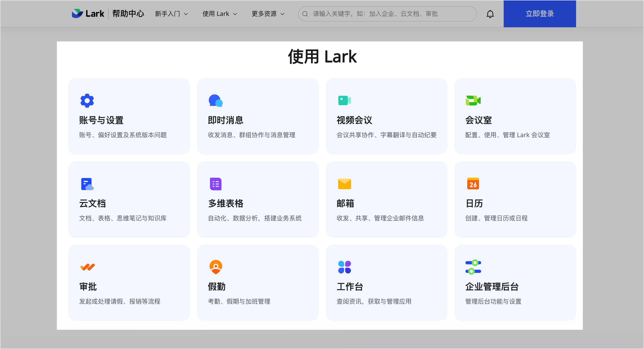644x349 pixels.
Task: Click text 配置、使用、管理 Lark 会议室
Action: point(507,135)
